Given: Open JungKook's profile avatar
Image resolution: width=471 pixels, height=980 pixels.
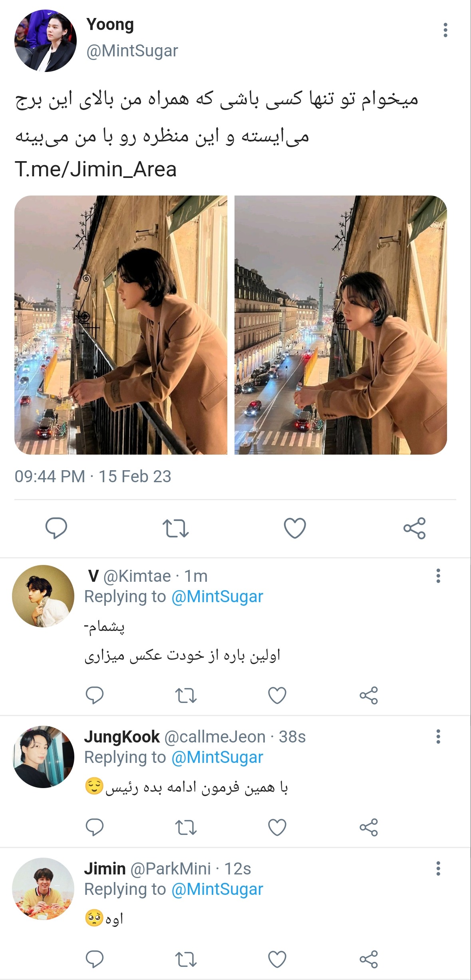Looking at the screenshot, I should pyautogui.click(x=43, y=757).
